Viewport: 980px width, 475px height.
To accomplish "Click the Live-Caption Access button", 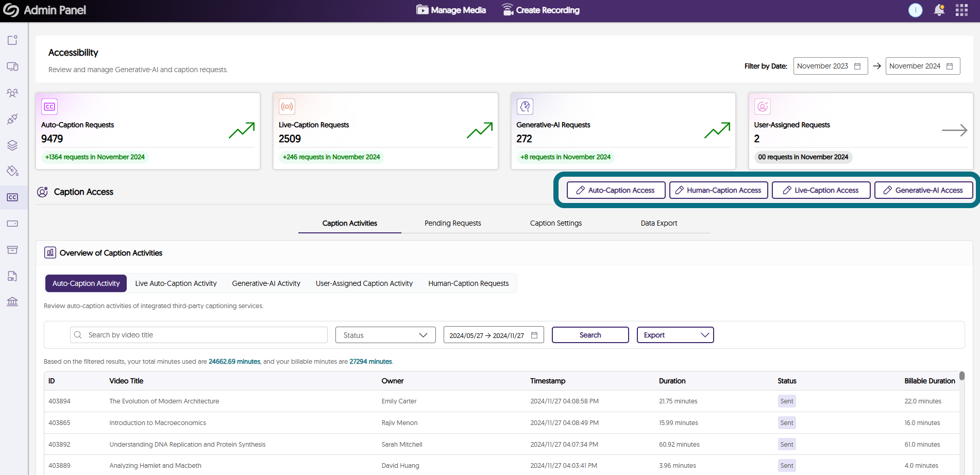I will [x=821, y=190].
